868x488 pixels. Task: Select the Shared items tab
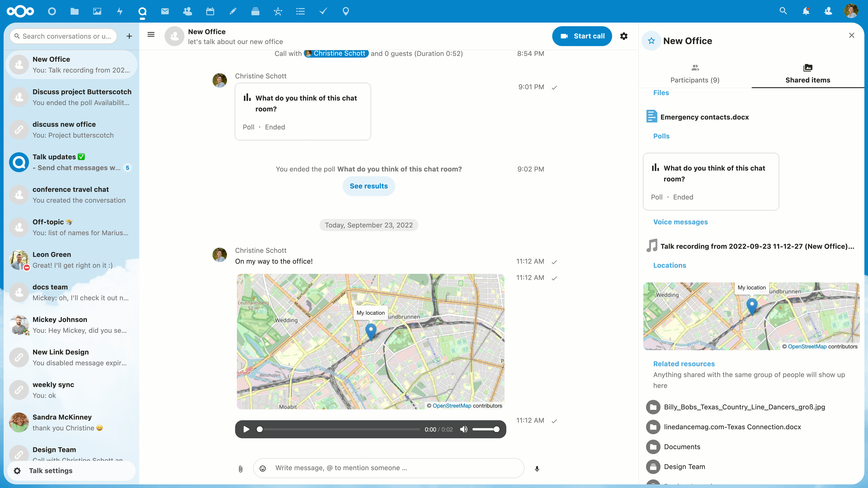click(x=808, y=74)
